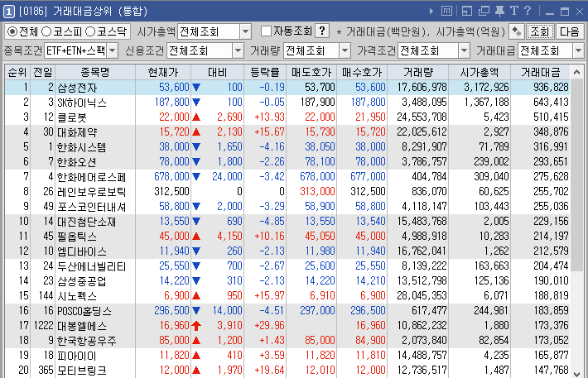588x378 pixels.
Task: Select the 모티브링크 stock name
Action: [x=82, y=371]
